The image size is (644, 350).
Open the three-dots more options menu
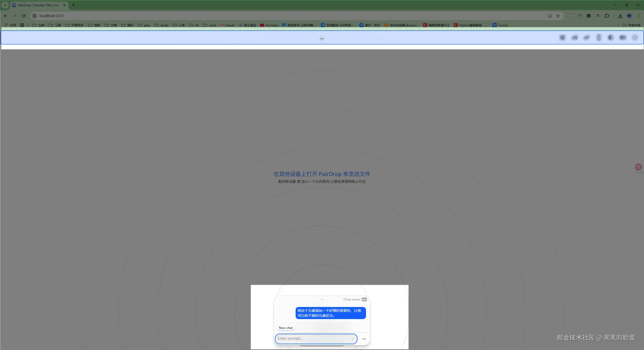click(364, 339)
